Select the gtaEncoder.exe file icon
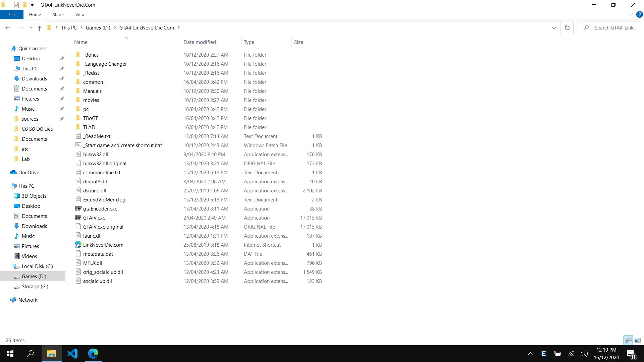 [78, 208]
